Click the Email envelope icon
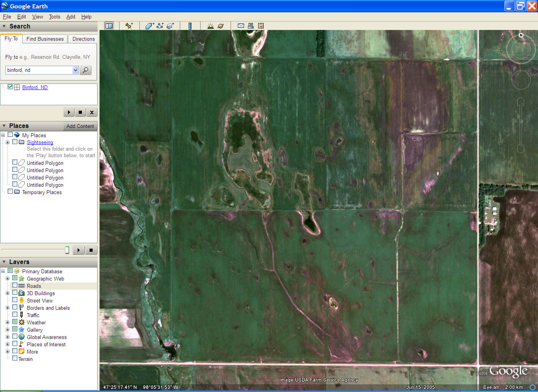The image size is (538, 392). tap(241, 26)
